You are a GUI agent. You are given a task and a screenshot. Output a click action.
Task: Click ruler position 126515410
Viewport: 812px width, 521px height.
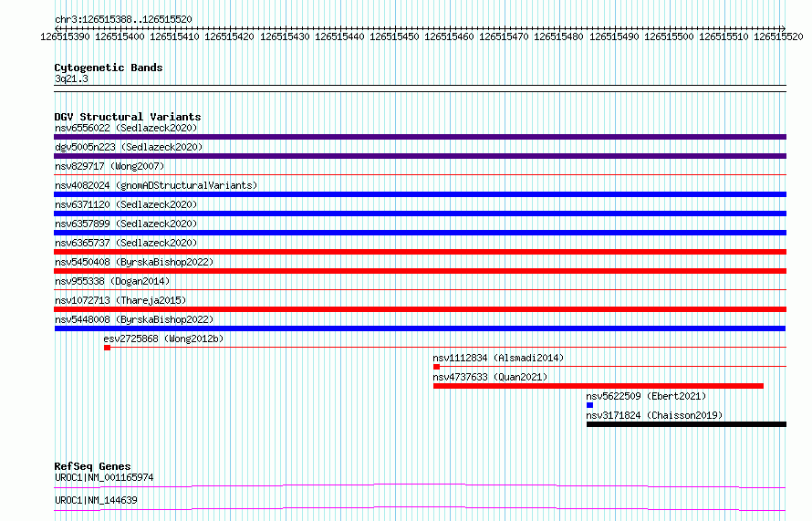click(x=174, y=36)
